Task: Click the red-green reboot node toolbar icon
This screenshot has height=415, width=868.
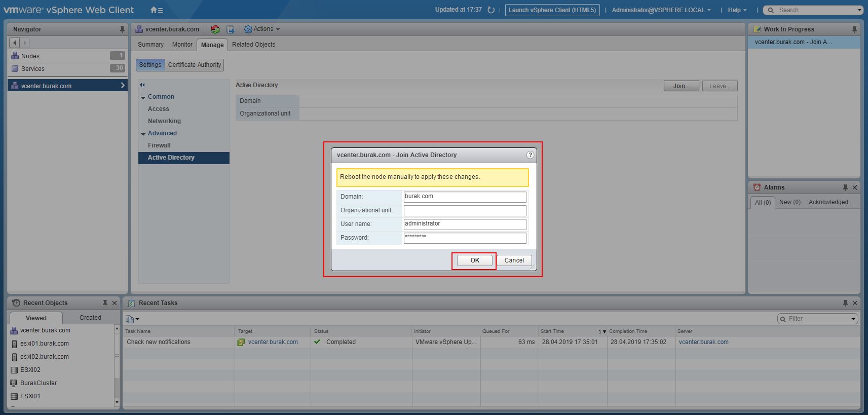Action: [x=215, y=29]
